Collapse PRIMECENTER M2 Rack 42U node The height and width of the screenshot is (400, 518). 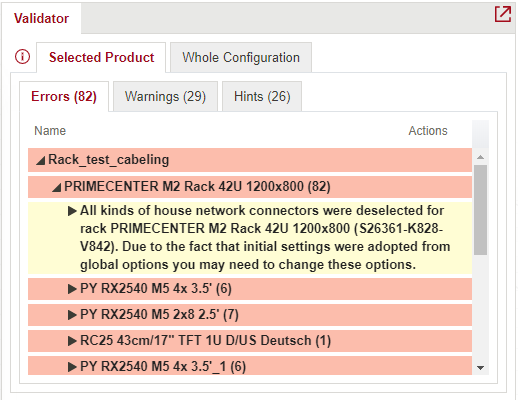pyautogui.click(x=57, y=187)
